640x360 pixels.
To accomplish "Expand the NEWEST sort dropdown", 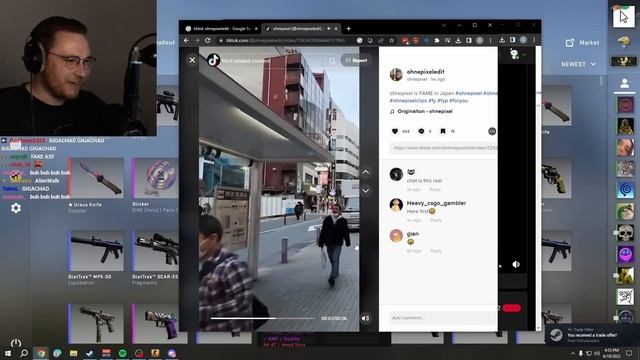I will [x=578, y=64].
